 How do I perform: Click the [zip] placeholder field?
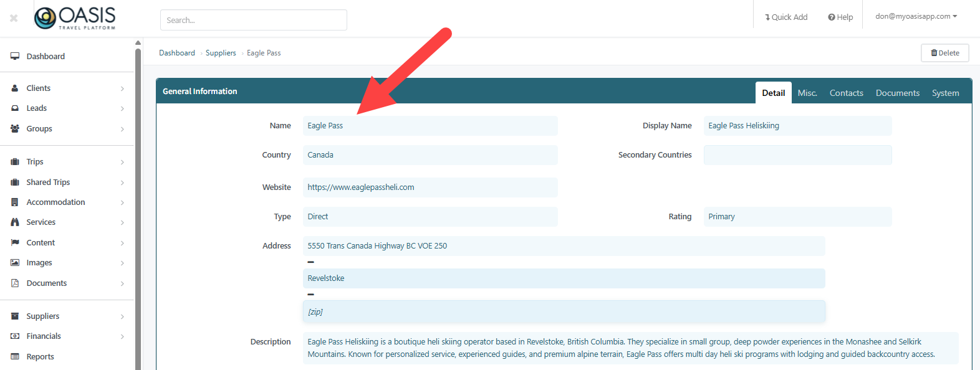point(564,312)
